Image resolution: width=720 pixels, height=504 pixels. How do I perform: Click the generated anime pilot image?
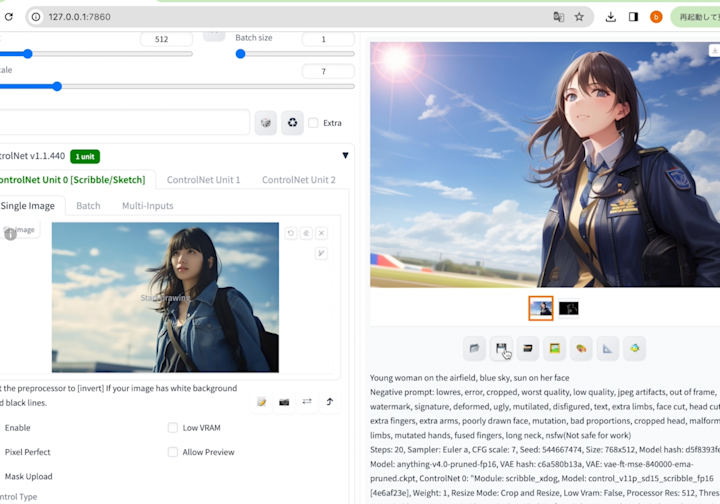coord(545,164)
